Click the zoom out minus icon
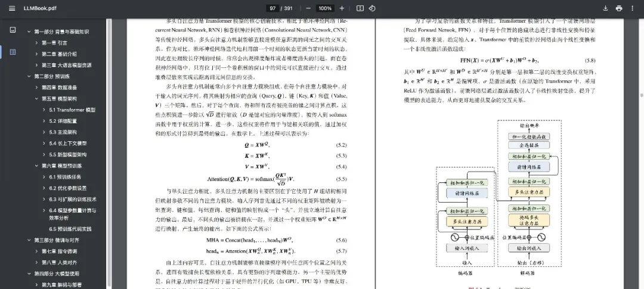The width and height of the screenshot is (644, 289). (x=308, y=8)
